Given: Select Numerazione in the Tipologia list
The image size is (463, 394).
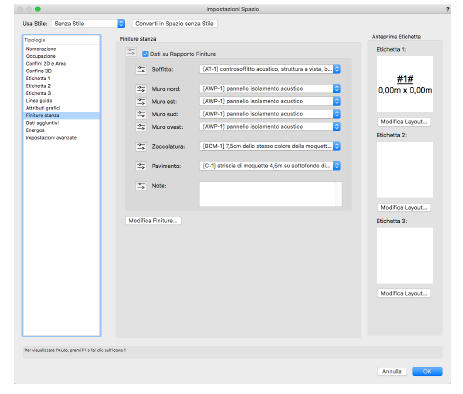Looking at the screenshot, I should tap(61, 49).
